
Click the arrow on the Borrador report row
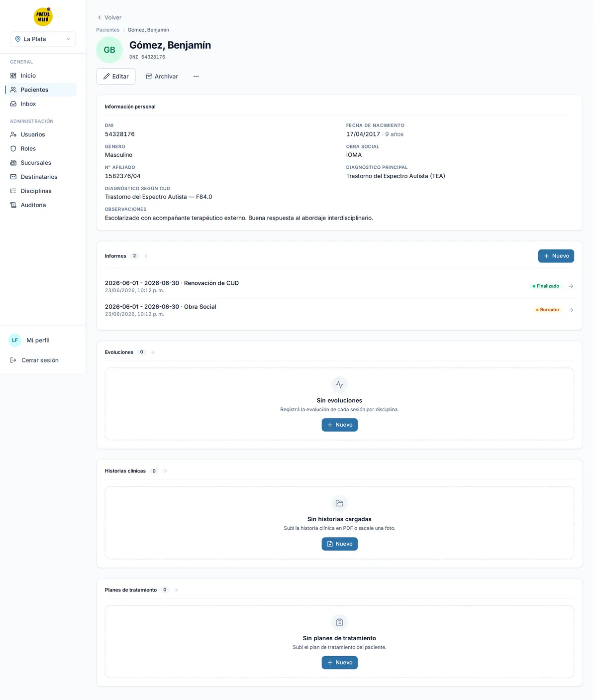(571, 310)
